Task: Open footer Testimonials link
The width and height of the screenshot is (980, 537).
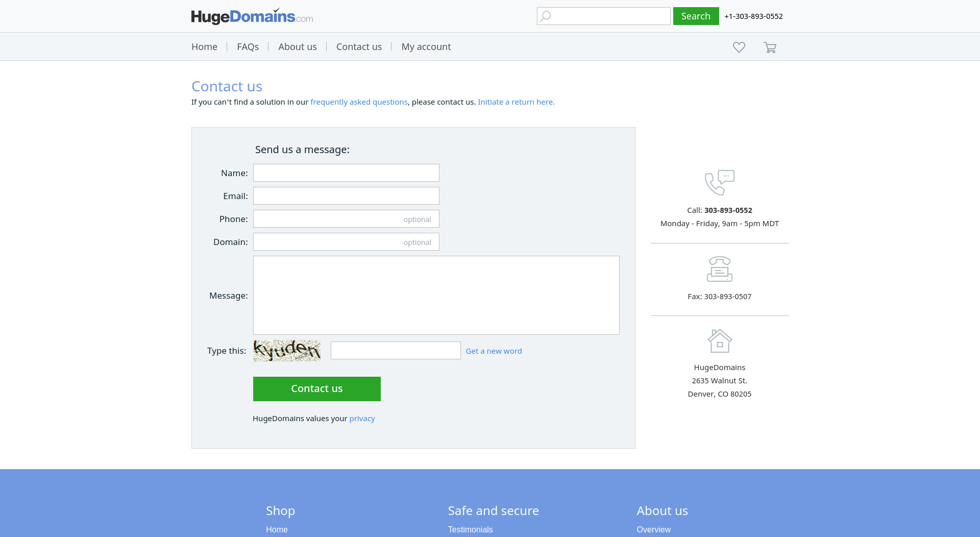Action: pyautogui.click(x=470, y=529)
